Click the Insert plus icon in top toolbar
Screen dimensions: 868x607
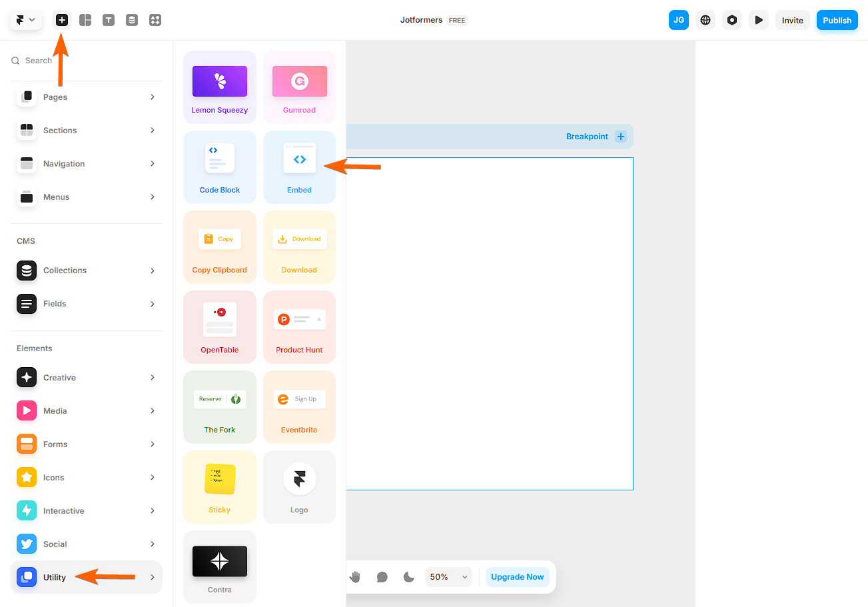coord(62,20)
